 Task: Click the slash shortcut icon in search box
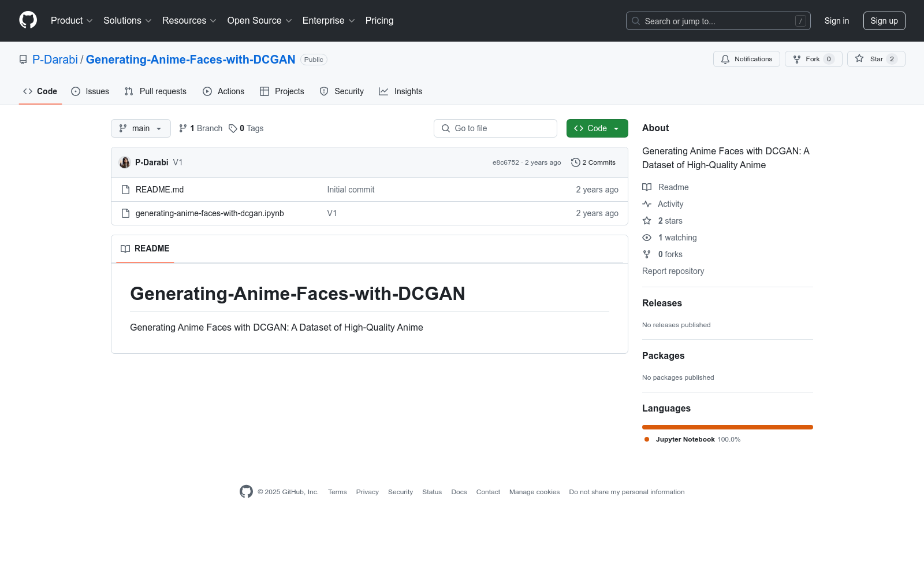point(800,21)
